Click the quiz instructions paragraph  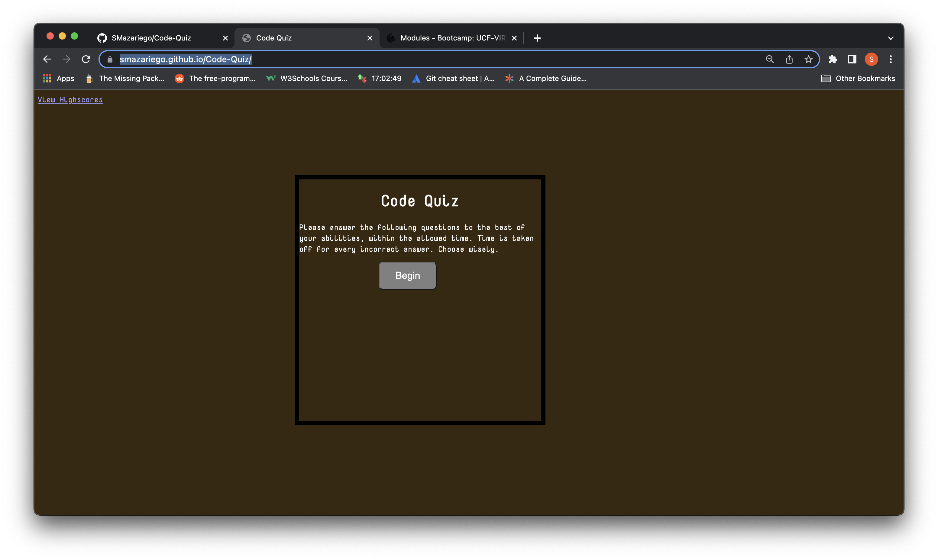coord(416,238)
